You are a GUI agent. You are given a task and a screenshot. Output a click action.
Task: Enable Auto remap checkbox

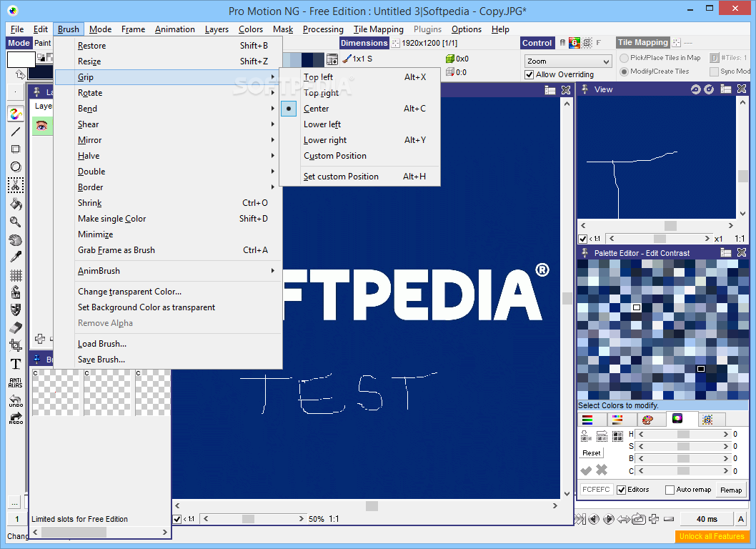coord(670,490)
